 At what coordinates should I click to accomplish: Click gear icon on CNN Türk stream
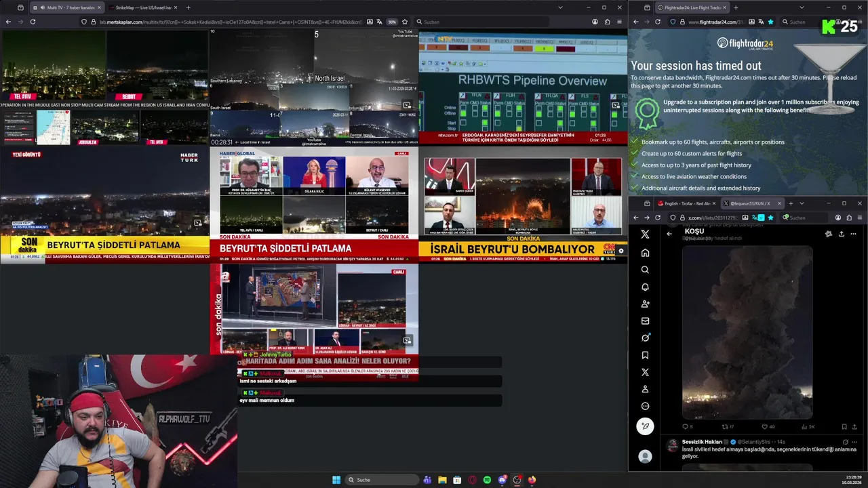[x=620, y=251]
